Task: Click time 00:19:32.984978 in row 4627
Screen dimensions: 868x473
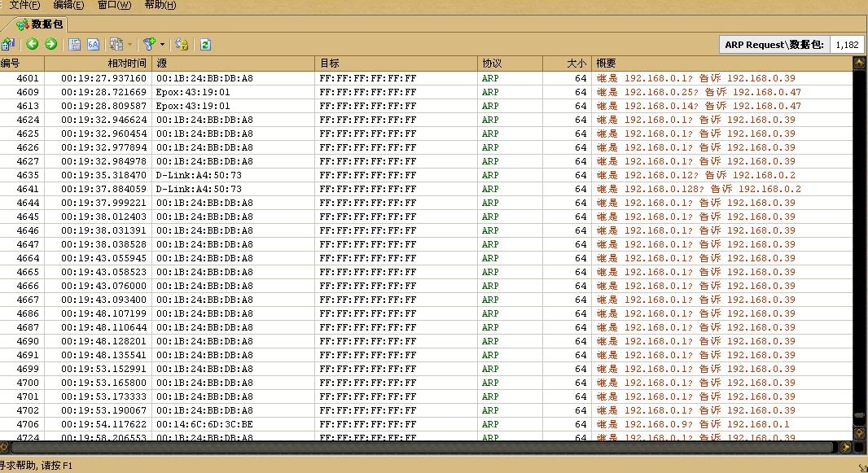Action: tap(103, 161)
